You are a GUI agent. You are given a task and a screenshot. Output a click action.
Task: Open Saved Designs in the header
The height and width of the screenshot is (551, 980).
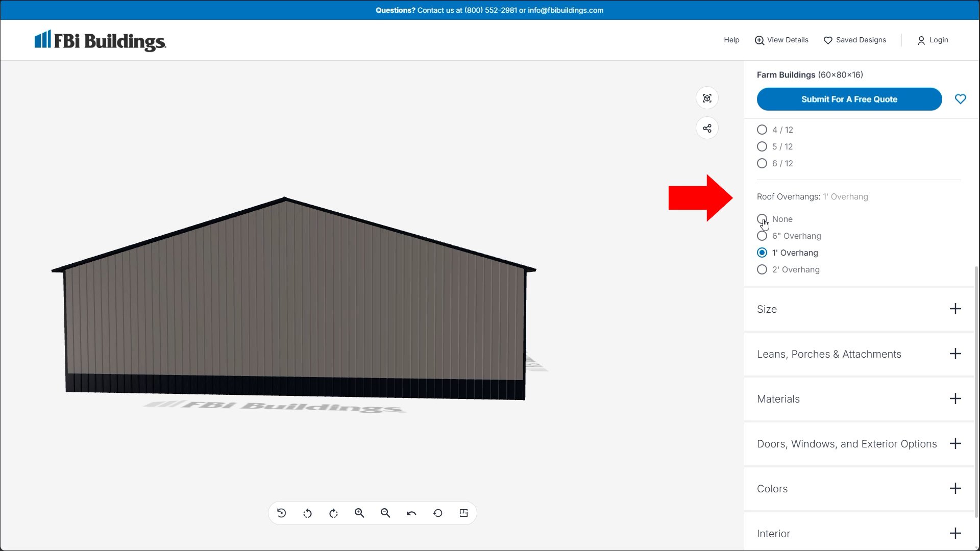[x=855, y=40]
